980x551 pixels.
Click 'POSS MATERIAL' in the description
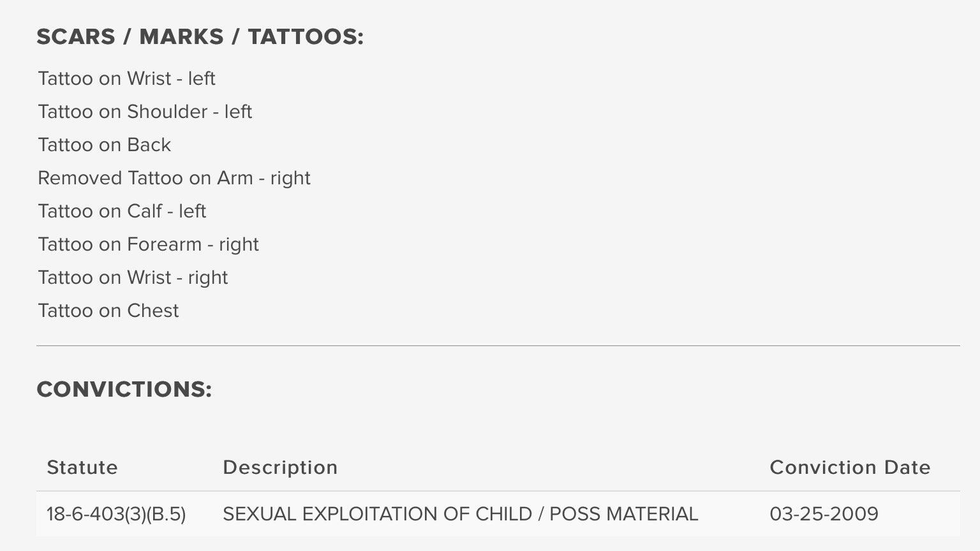pos(623,514)
